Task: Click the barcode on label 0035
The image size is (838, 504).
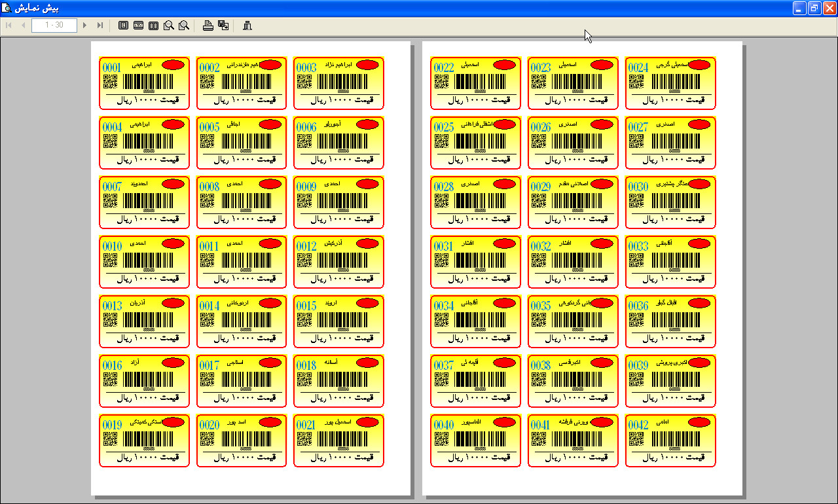Action: pos(577,319)
